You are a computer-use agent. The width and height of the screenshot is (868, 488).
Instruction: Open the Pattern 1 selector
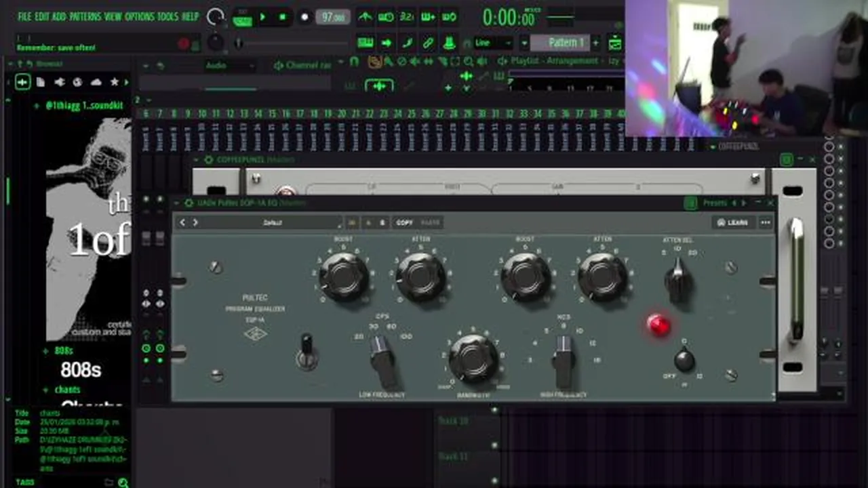coord(561,43)
